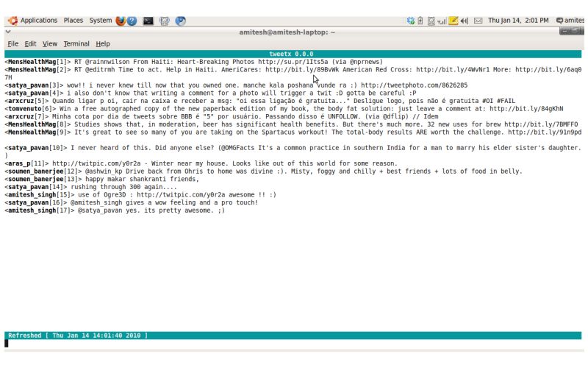Viewport: 588px width, 368px height.
Task: Open the Ubuntu logo icon in the top panel
Action: coord(12,21)
